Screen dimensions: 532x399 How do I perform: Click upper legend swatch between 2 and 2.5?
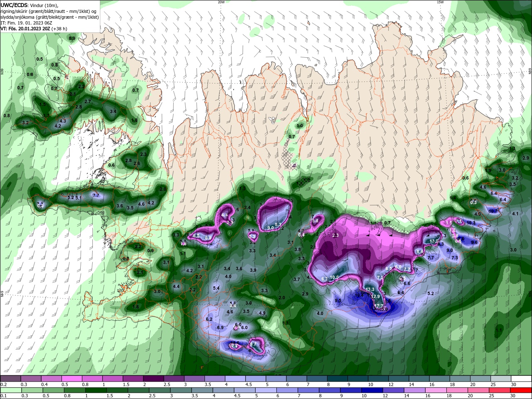click(153, 379)
